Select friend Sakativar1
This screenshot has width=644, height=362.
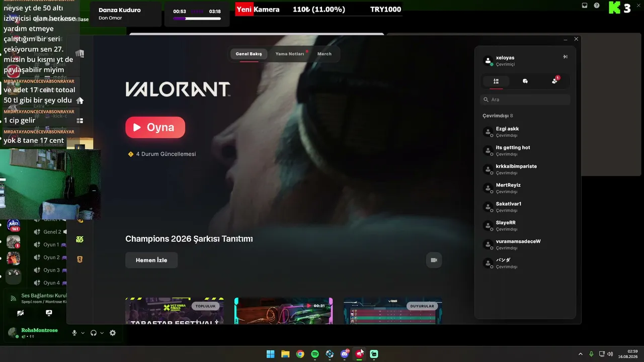coord(525,207)
